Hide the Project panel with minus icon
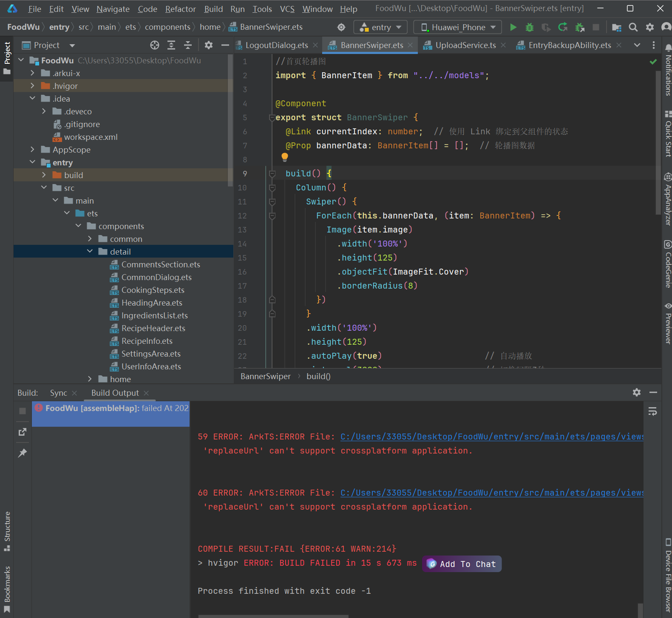 click(x=225, y=45)
